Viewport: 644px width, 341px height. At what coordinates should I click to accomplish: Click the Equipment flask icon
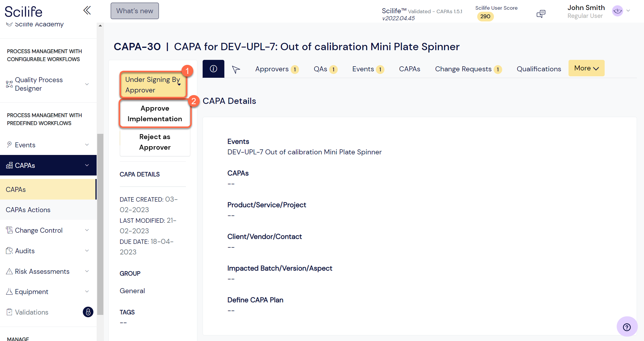[9, 291]
